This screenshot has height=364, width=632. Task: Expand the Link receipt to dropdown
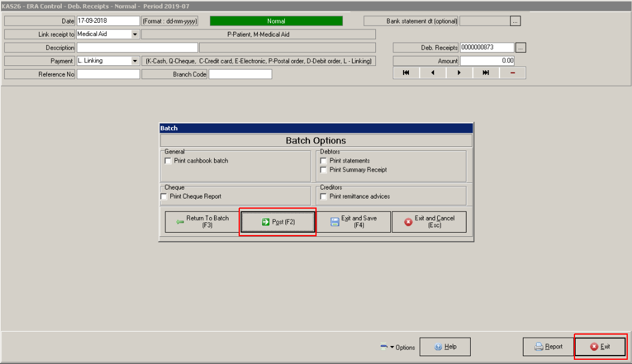[x=135, y=35]
